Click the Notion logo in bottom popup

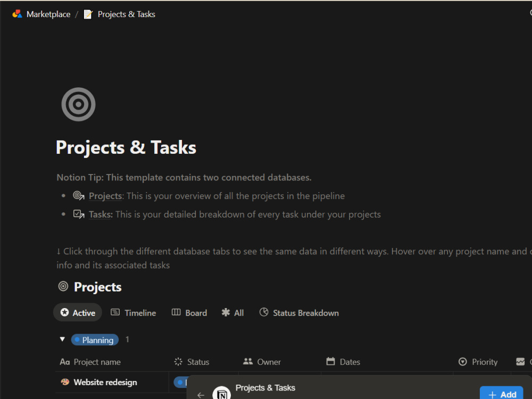(x=221, y=393)
